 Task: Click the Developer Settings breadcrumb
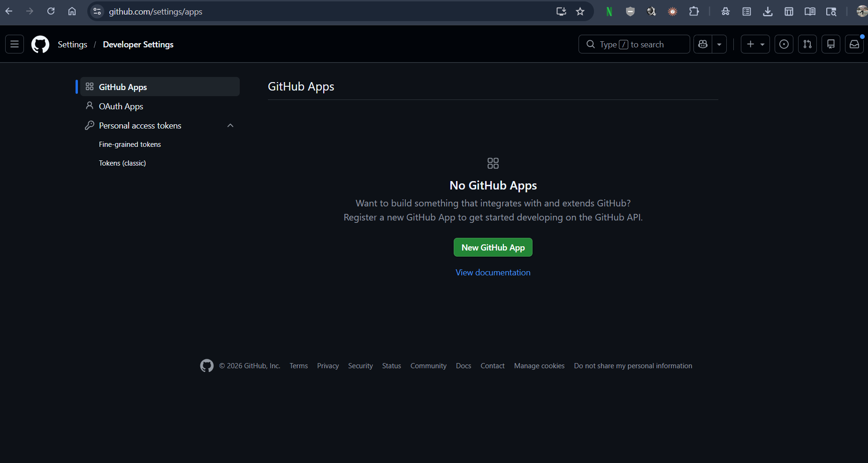[x=138, y=44]
